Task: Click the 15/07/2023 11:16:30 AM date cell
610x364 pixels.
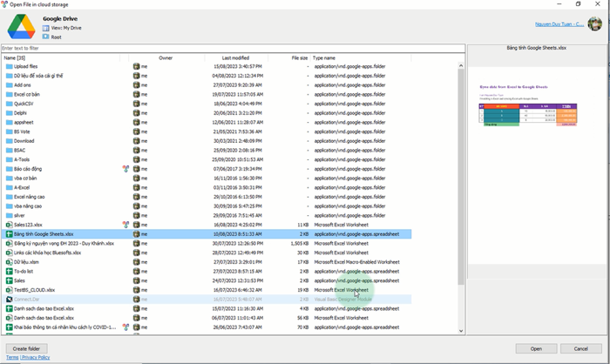Action: 237,309
